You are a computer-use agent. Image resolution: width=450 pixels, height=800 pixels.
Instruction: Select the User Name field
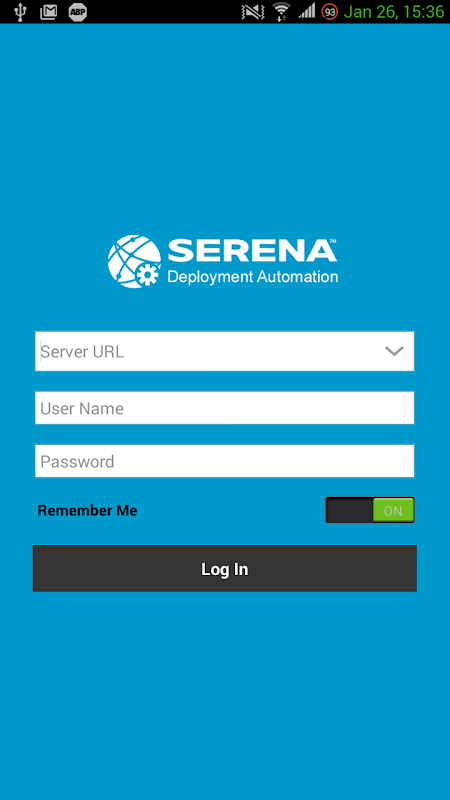(x=224, y=408)
